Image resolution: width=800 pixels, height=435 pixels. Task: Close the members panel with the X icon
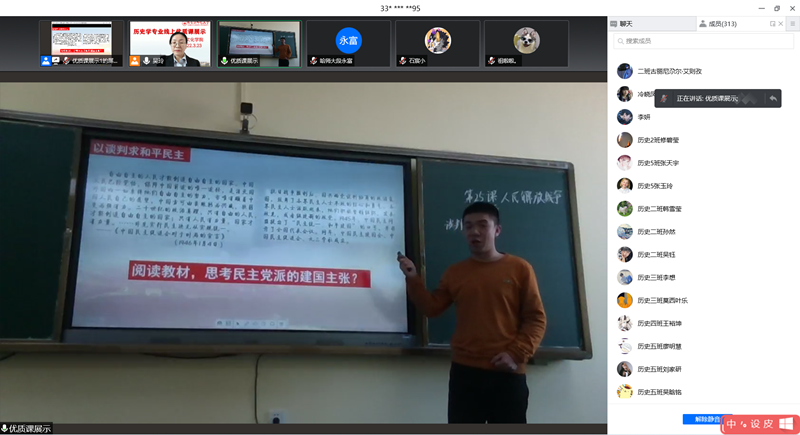coord(780,23)
